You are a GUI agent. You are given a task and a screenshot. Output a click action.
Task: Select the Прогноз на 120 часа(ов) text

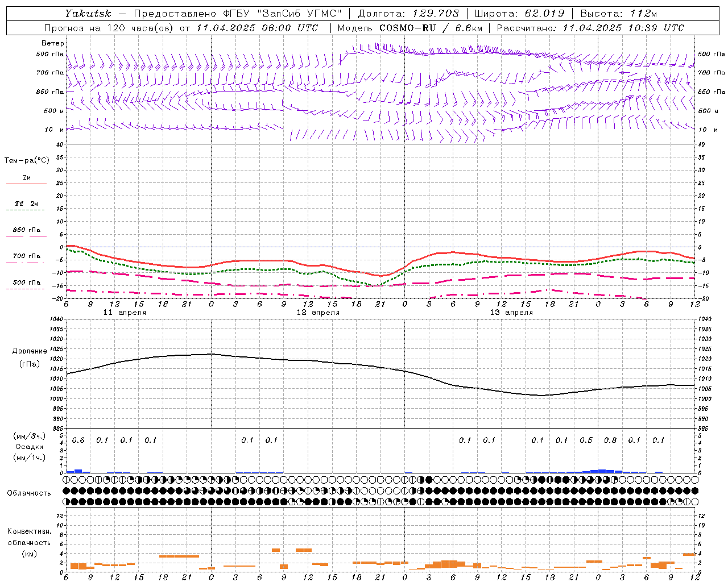[x=109, y=28]
